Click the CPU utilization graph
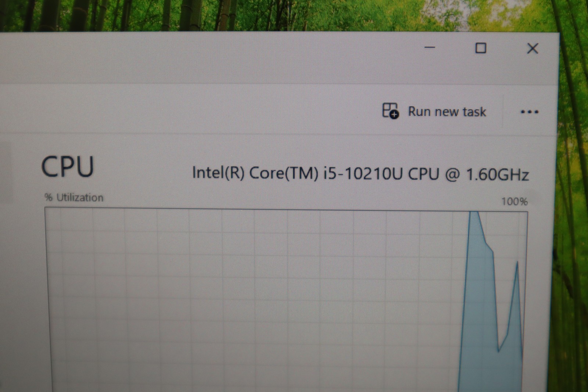 click(x=286, y=300)
